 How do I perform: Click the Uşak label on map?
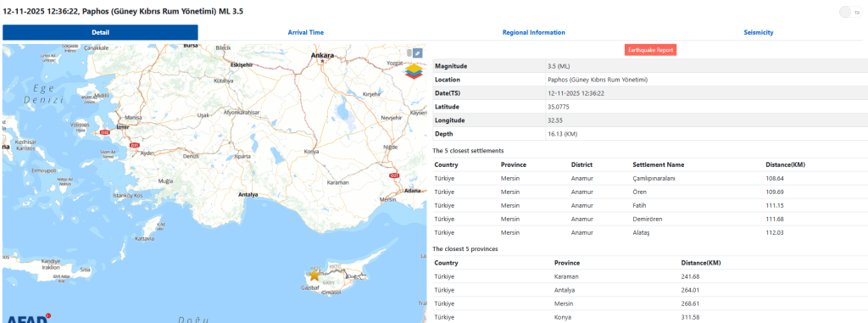tap(203, 115)
